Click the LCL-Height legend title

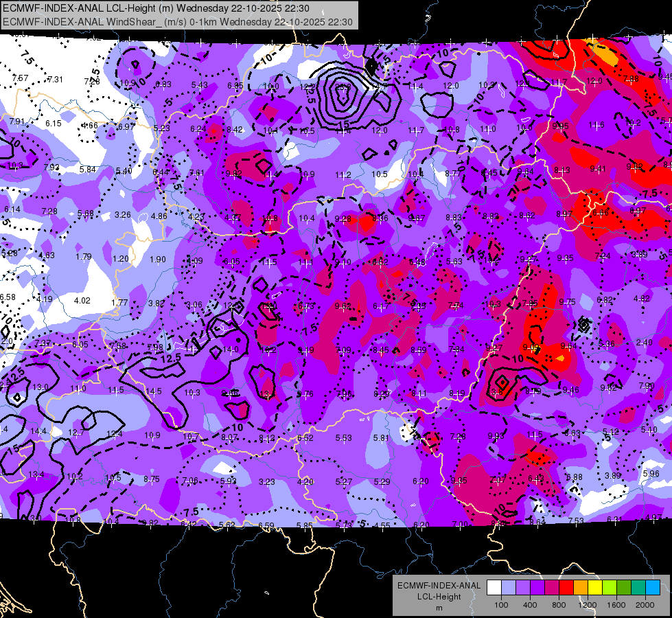[x=439, y=597]
